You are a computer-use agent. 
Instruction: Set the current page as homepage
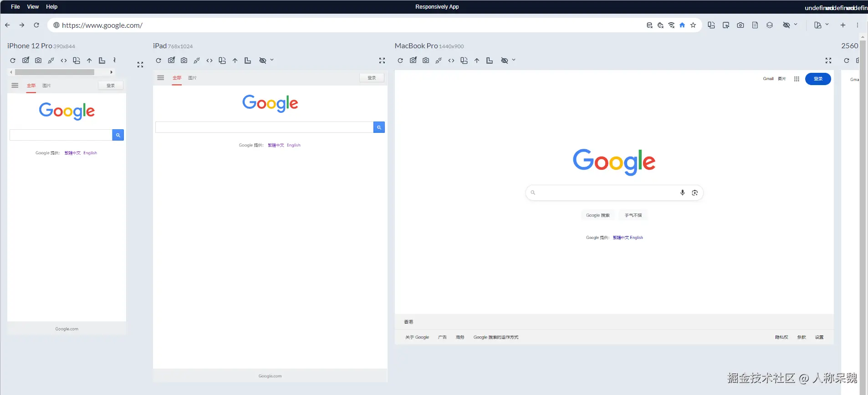682,25
